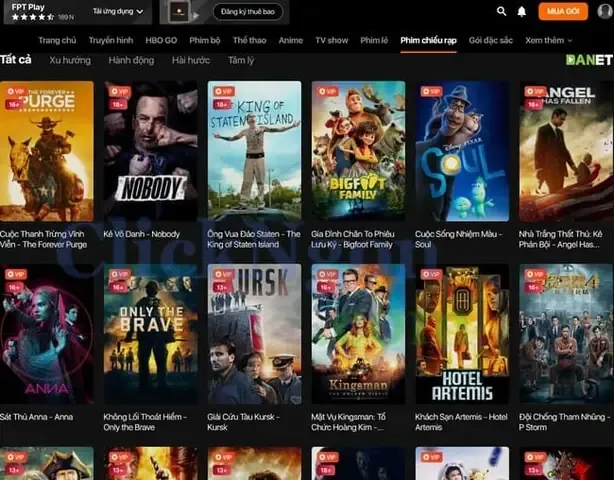Open Gói đặc sắc tab
The image size is (614, 480).
coord(491,40)
